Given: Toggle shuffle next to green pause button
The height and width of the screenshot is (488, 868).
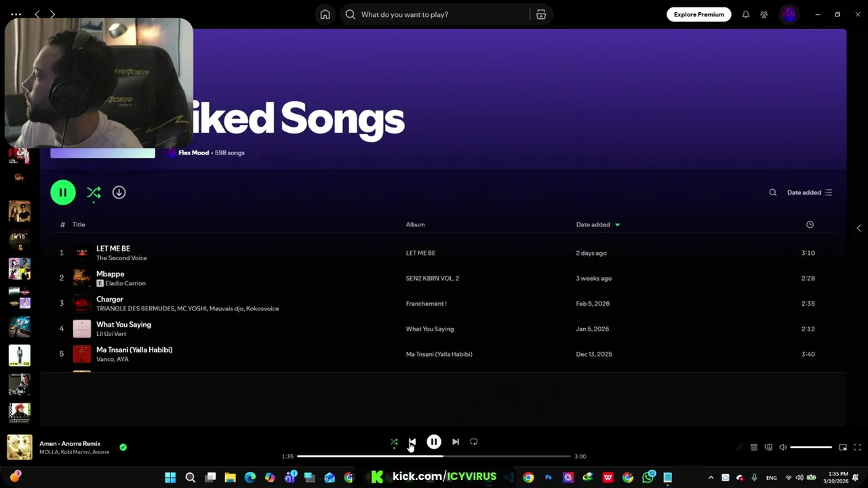Looking at the screenshot, I should [94, 192].
